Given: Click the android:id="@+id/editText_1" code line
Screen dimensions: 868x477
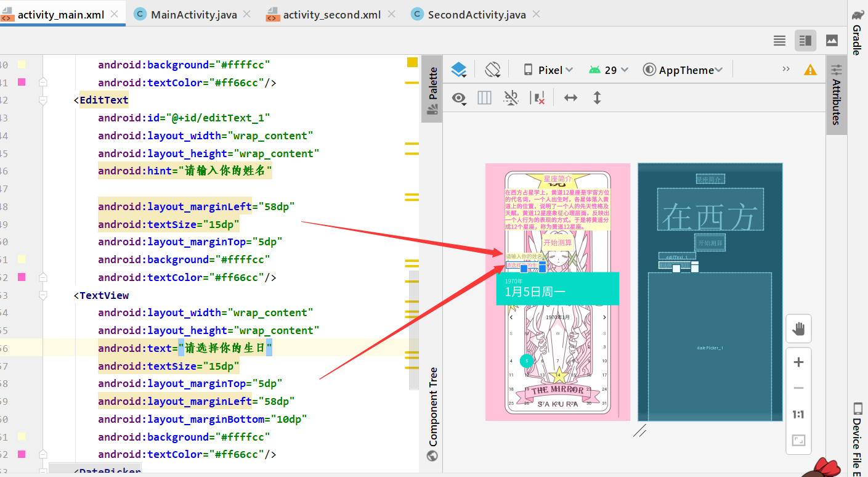Looking at the screenshot, I should (x=184, y=118).
